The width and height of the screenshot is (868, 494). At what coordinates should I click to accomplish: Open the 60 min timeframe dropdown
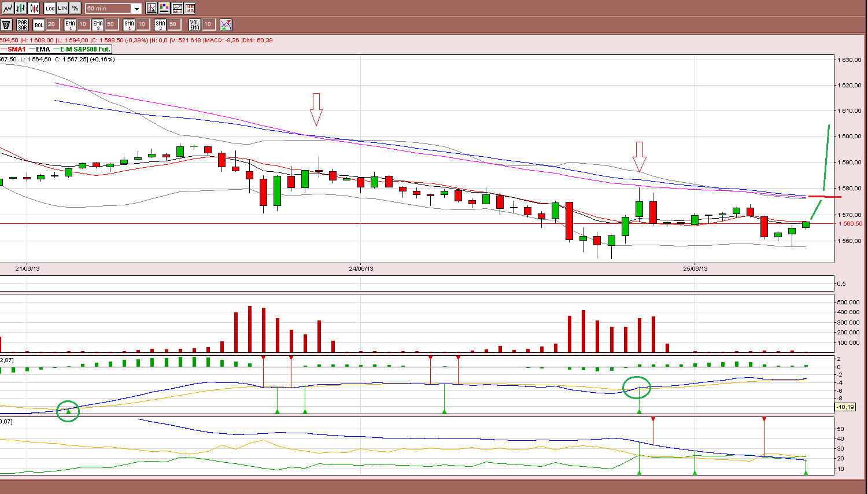(136, 9)
